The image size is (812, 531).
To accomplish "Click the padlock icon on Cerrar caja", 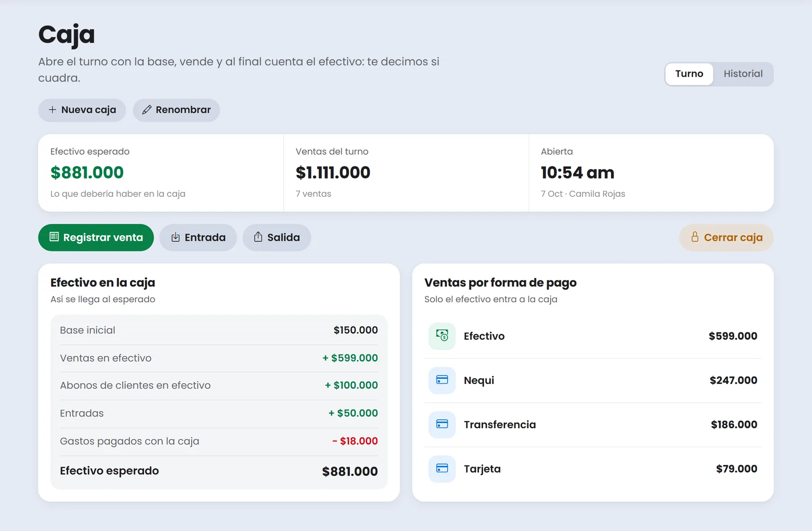I will [695, 237].
